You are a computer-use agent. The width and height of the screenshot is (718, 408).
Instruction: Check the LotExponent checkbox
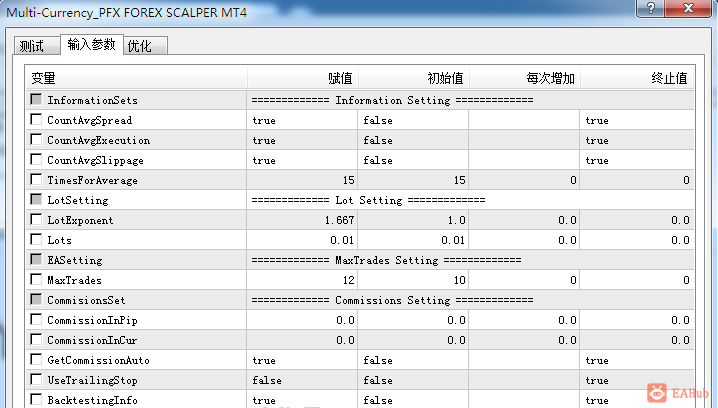(x=36, y=219)
